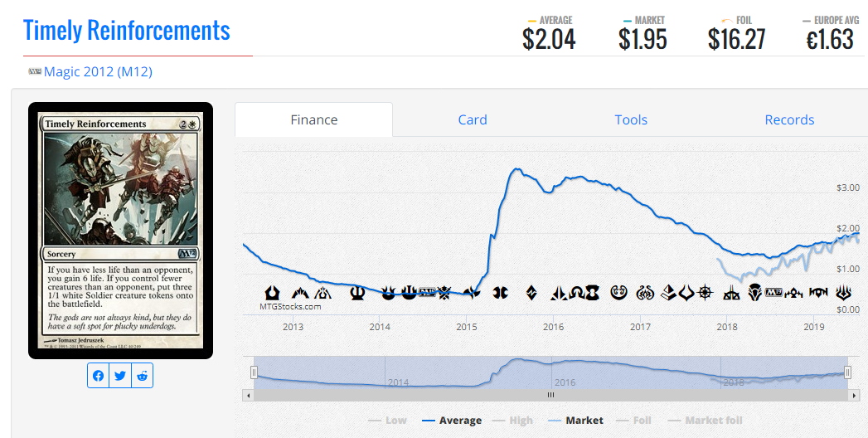Click the Gatecrash set icon on chart
The width and height of the screenshot is (868, 438).
coord(300,292)
